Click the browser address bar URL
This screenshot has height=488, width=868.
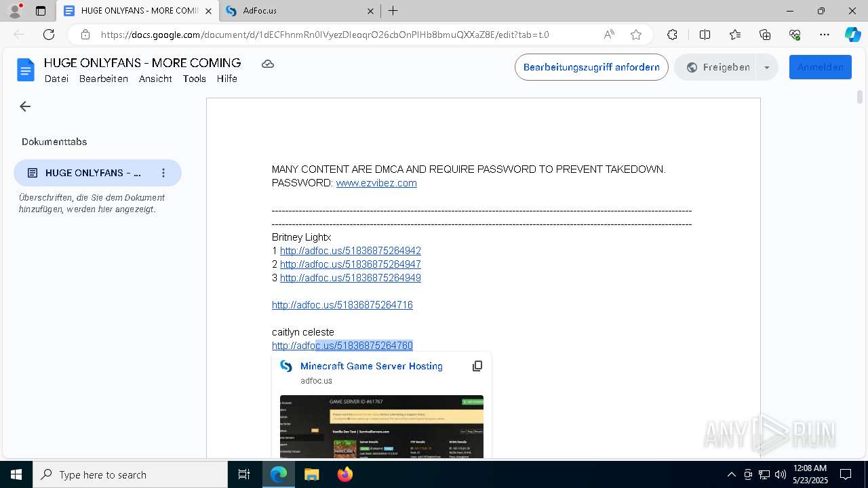click(325, 35)
